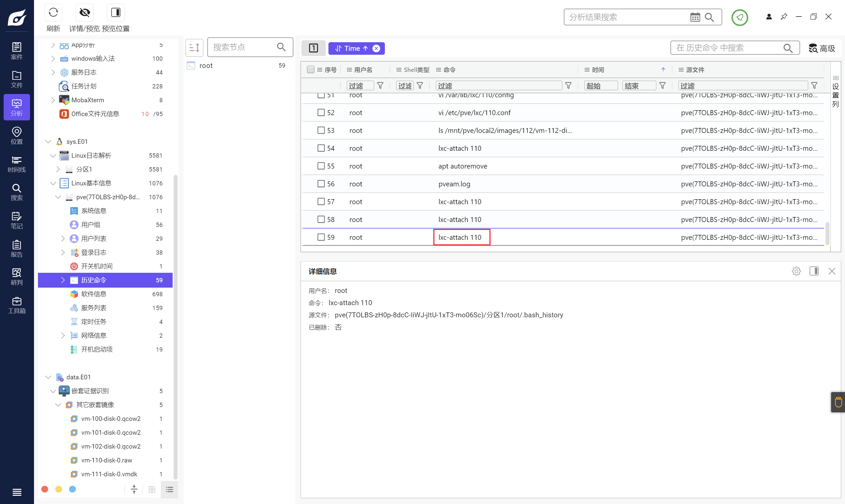Click the hamburger menu at sidebar bottom
This screenshot has height=504, width=845.
[x=17, y=492]
